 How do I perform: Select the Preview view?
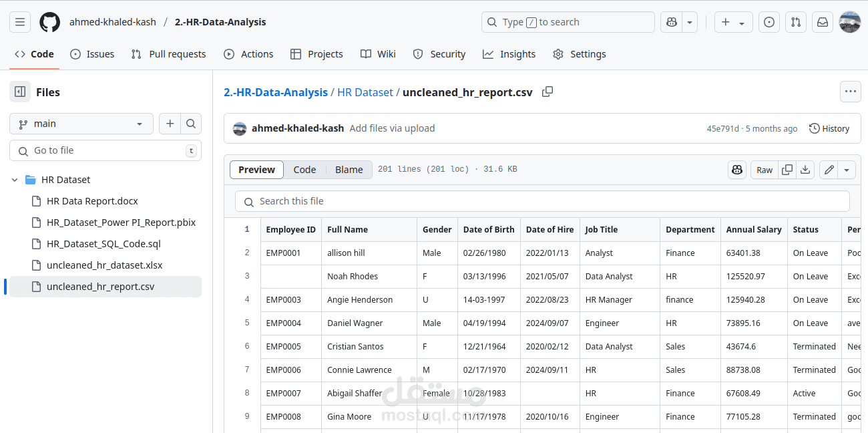pos(256,169)
